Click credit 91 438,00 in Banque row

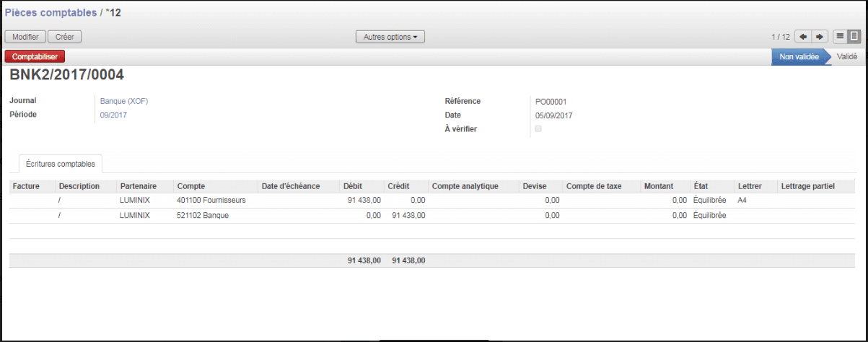408,215
